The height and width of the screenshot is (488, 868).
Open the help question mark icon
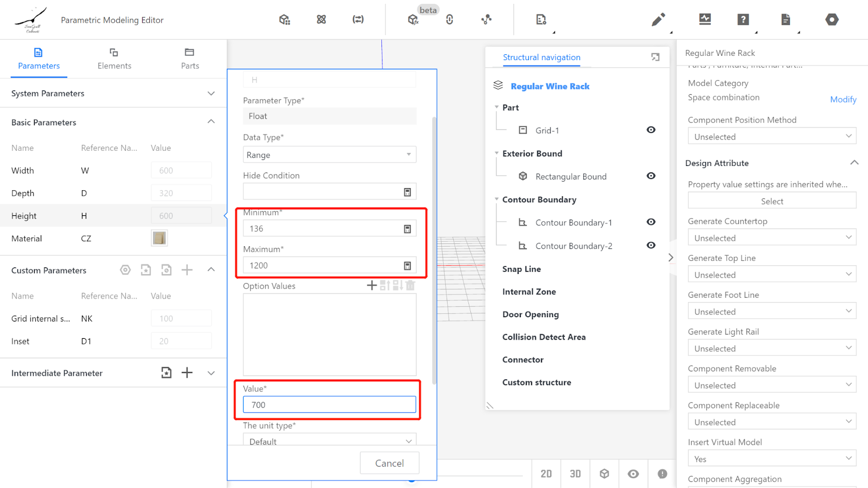coord(743,20)
